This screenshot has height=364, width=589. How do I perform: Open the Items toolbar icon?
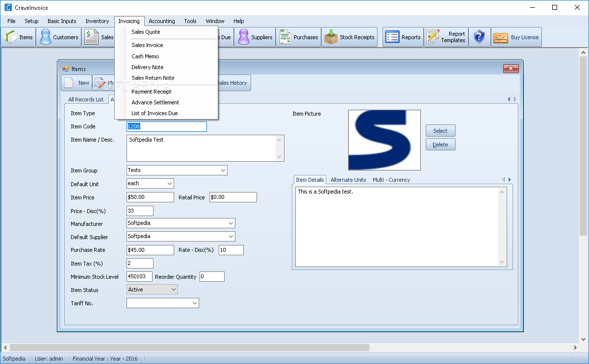[11, 37]
